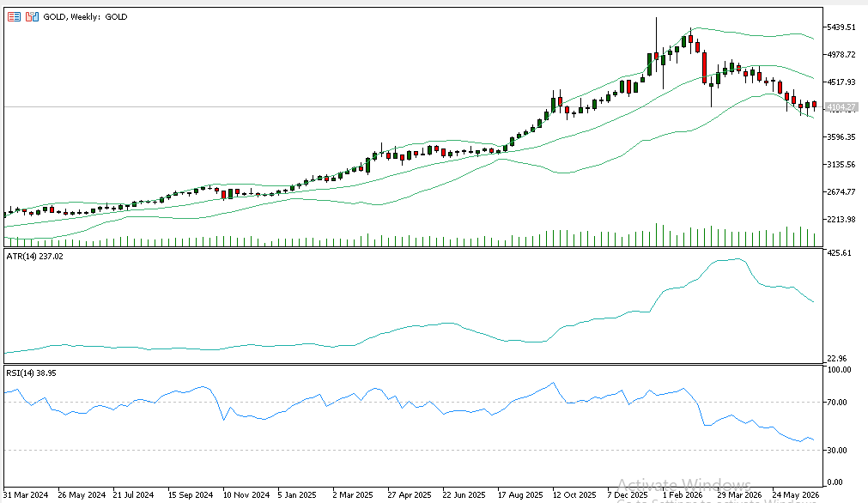The width and height of the screenshot is (868, 503).
Task: Click the current price tag 4104.27
Action: 841,107
